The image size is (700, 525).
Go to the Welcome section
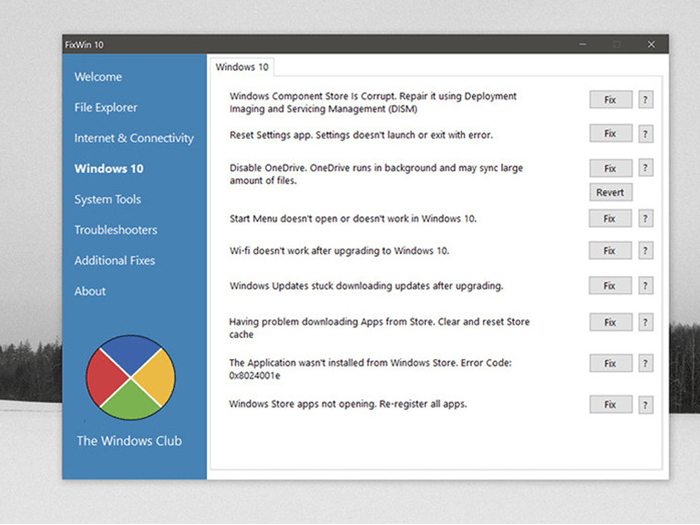98,77
